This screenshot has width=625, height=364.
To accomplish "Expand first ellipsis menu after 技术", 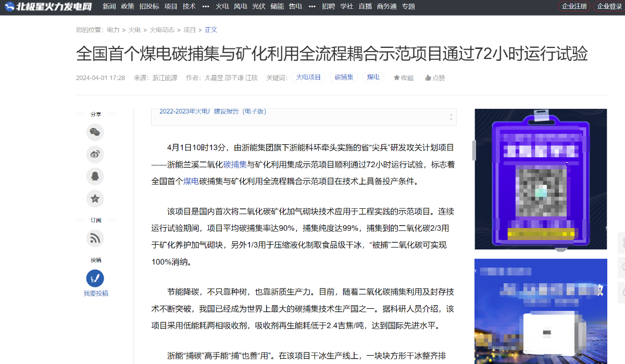I will tap(205, 7).
